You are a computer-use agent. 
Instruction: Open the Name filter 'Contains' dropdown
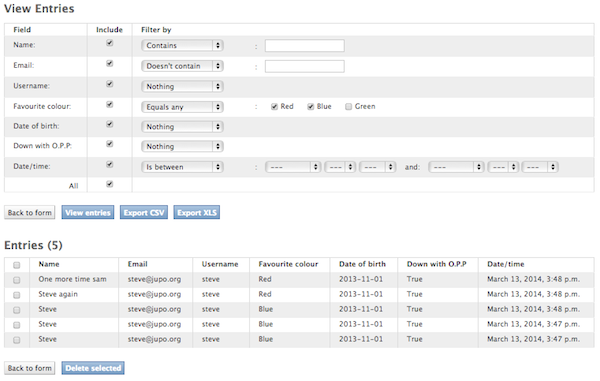click(182, 46)
